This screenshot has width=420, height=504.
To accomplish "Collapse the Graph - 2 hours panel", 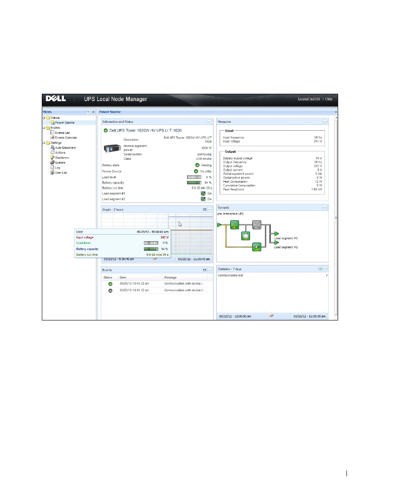I will point(210,210).
